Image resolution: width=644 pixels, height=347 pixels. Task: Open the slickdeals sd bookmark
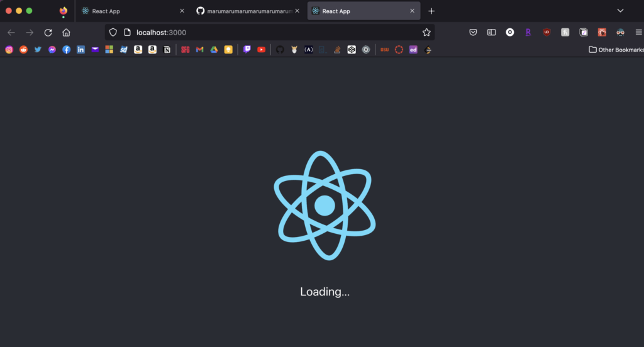[x=124, y=50]
